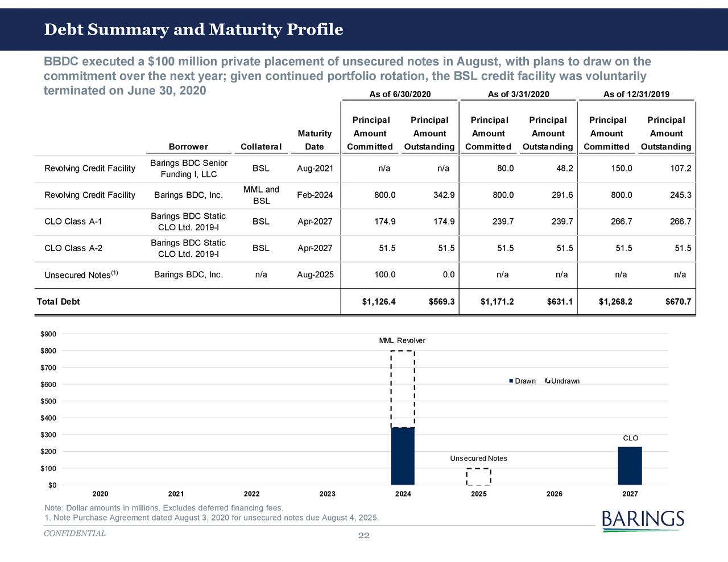Click the 'Unsecured Notes' label in the chart
This screenshot has height=562, width=728.
click(478, 458)
